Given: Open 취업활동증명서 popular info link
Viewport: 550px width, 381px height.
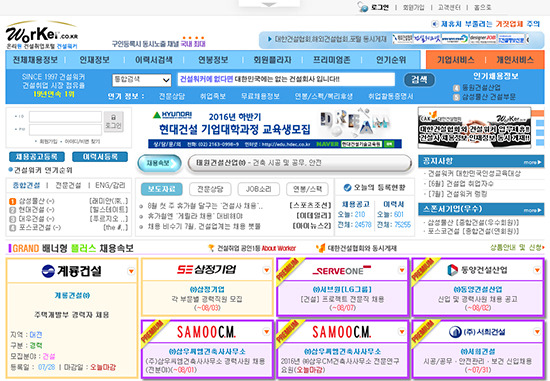Looking at the screenshot, I should pos(390,96).
